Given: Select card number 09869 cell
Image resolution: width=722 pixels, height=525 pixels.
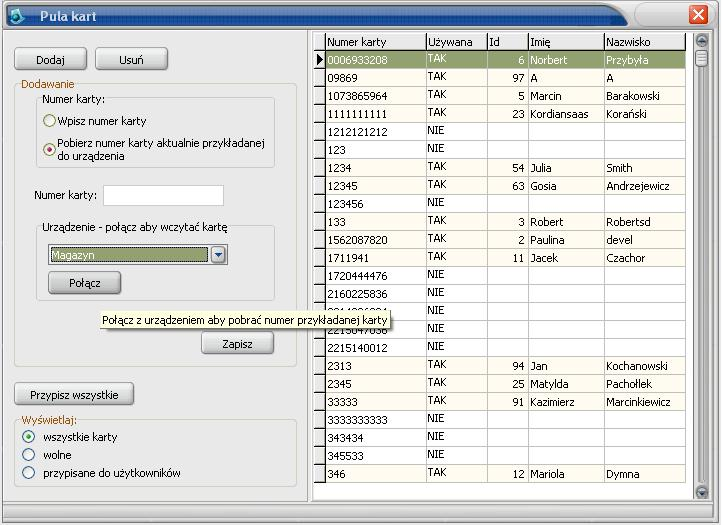Looking at the screenshot, I should click(x=376, y=78).
